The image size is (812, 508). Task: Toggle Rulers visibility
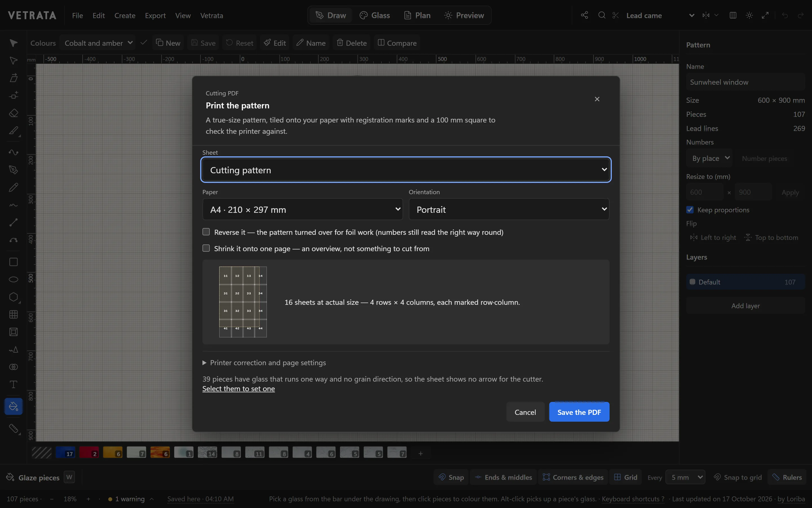point(787,478)
